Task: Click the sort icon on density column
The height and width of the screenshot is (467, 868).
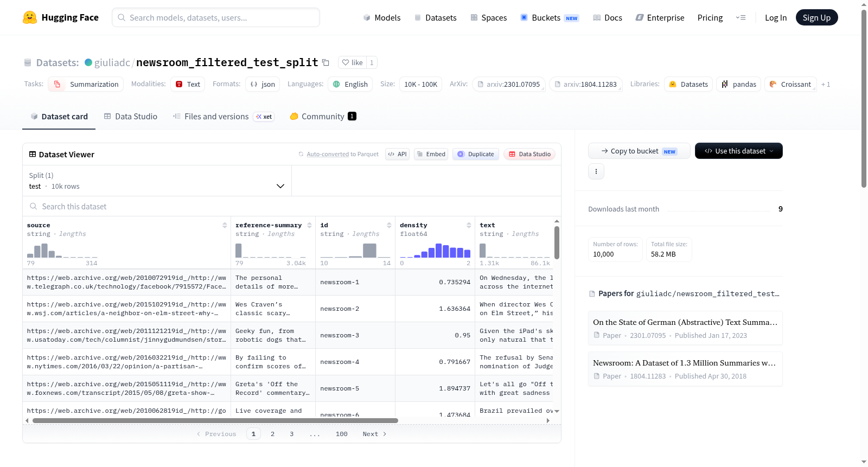Action: (x=469, y=225)
